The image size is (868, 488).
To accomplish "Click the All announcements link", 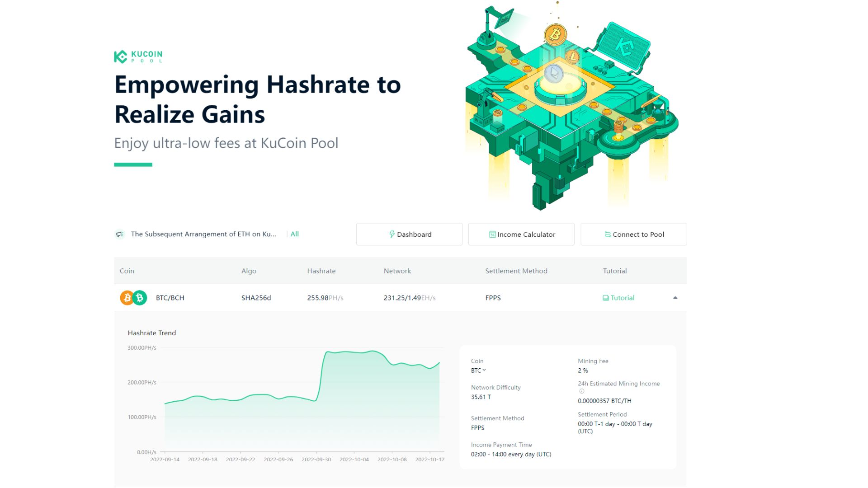I will click(x=295, y=234).
